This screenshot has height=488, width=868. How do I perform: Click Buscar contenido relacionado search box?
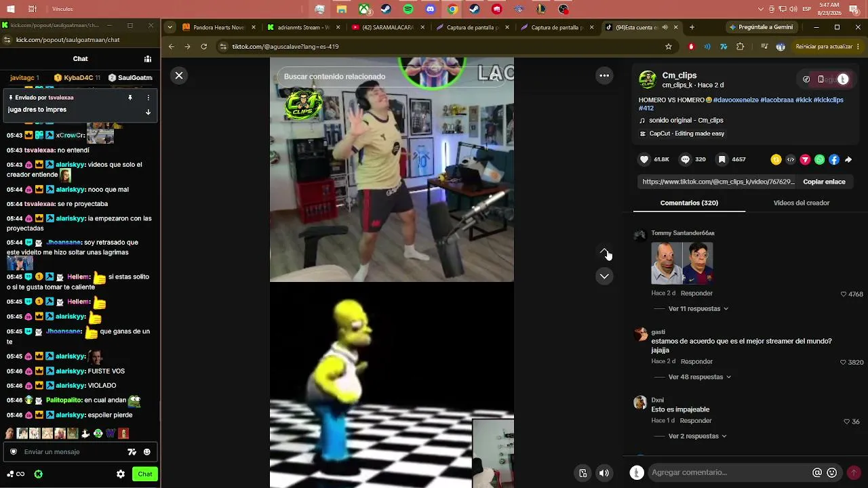pos(392,77)
